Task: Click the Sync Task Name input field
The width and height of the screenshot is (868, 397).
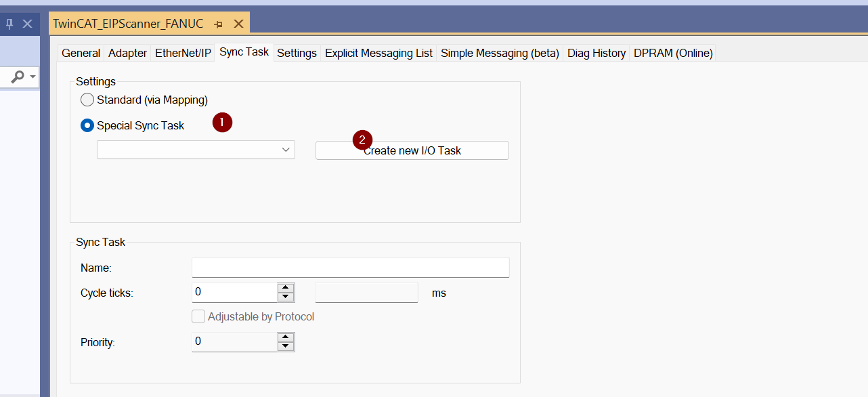Action: tap(351, 268)
